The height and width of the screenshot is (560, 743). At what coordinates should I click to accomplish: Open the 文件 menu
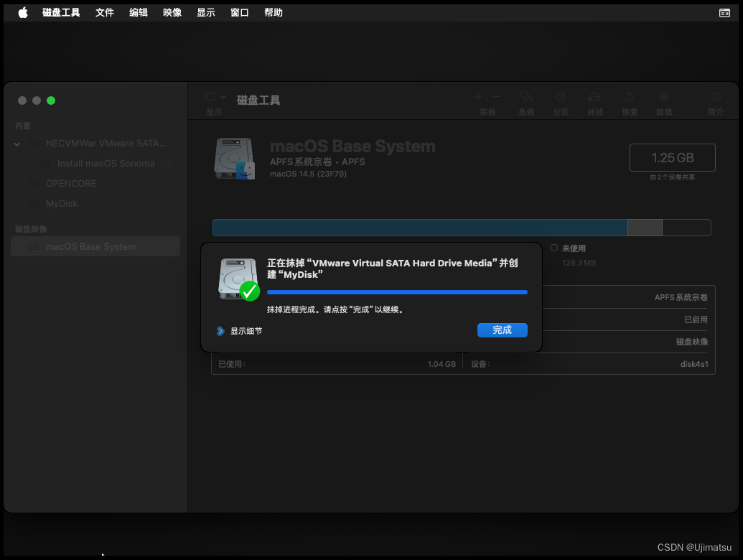(105, 12)
